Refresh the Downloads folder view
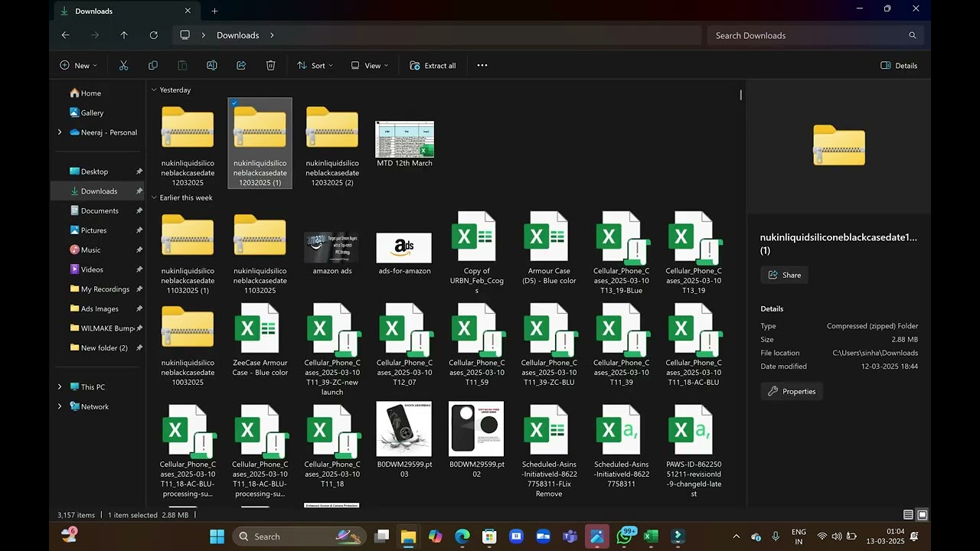The image size is (980, 551). pyautogui.click(x=154, y=35)
